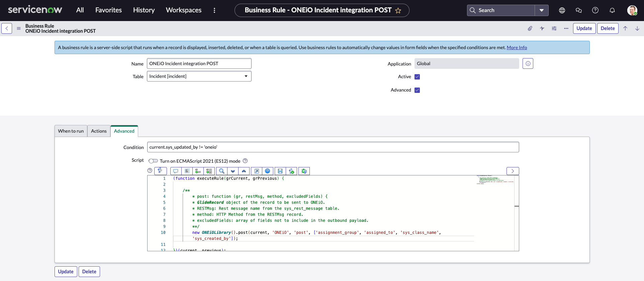Open the History menu
Image resolution: width=644 pixels, height=281 pixels.
pyautogui.click(x=144, y=10)
